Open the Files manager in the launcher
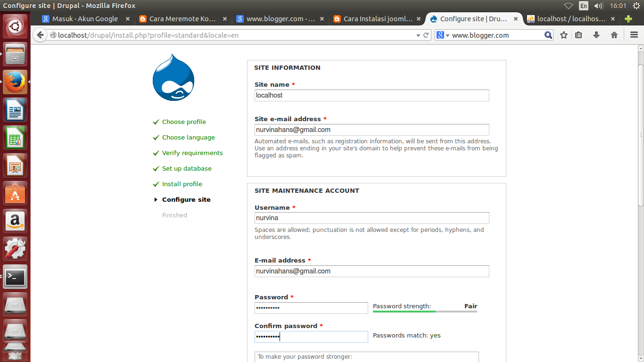This screenshot has height=362, width=644. pos(15,54)
